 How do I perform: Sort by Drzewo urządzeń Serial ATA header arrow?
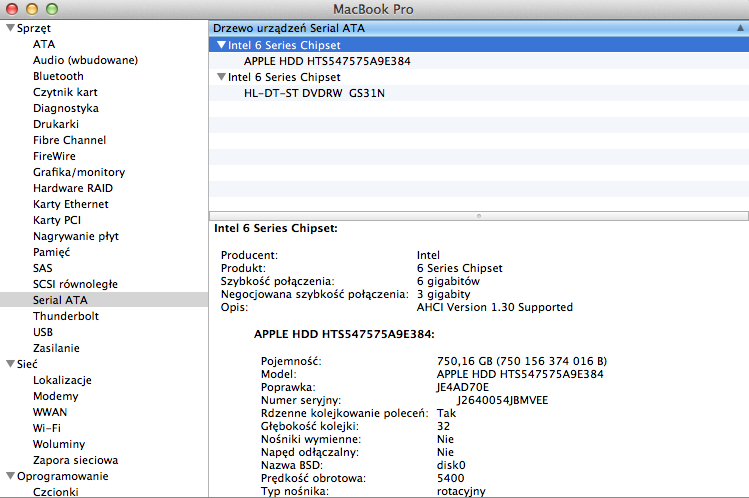[x=740, y=28]
